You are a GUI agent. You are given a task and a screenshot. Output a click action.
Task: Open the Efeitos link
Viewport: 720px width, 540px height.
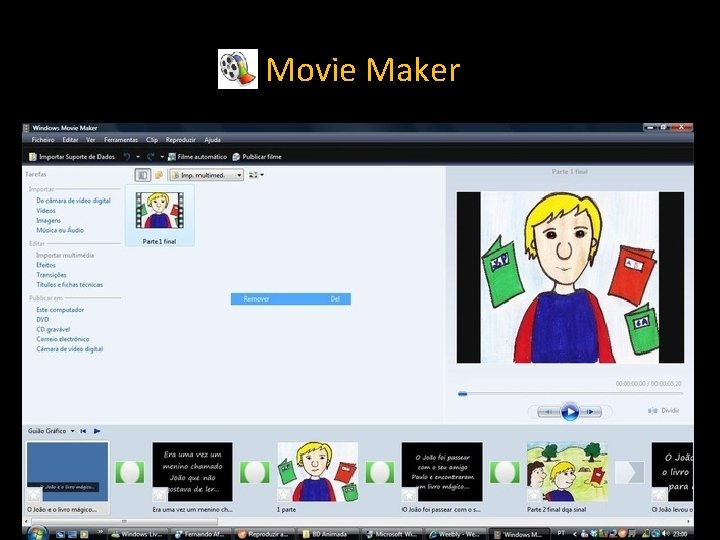(46, 265)
